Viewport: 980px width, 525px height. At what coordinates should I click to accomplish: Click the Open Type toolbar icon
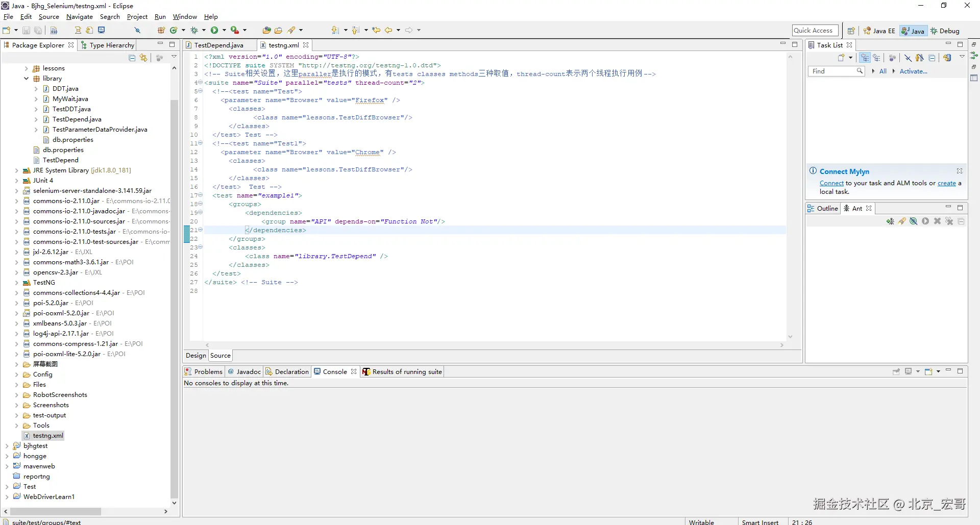(x=266, y=30)
